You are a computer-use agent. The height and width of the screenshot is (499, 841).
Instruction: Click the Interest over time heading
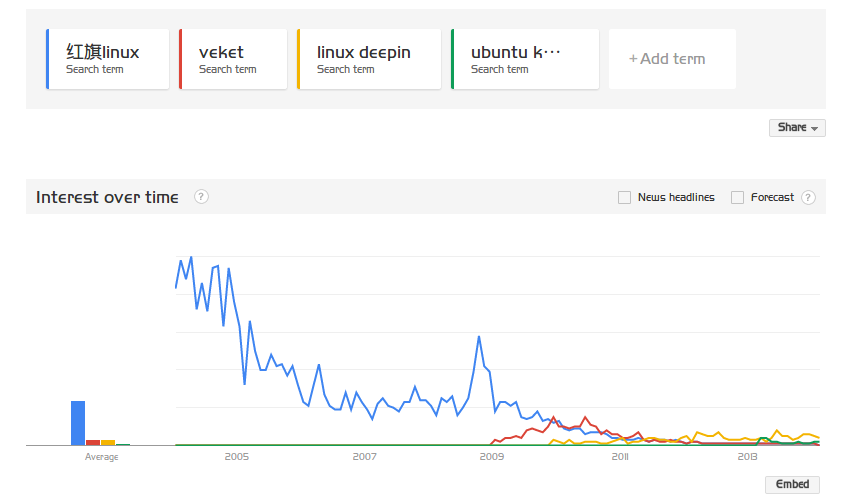pyautogui.click(x=107, y=197)
